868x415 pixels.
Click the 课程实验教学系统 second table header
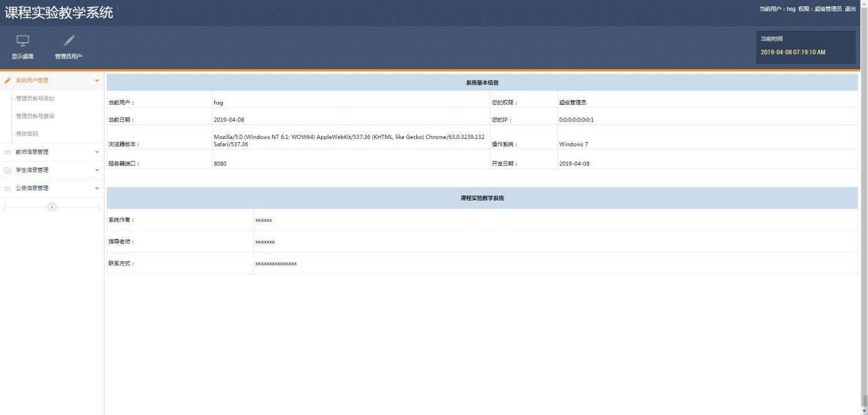pyautogui.click(x=482, y=198)
